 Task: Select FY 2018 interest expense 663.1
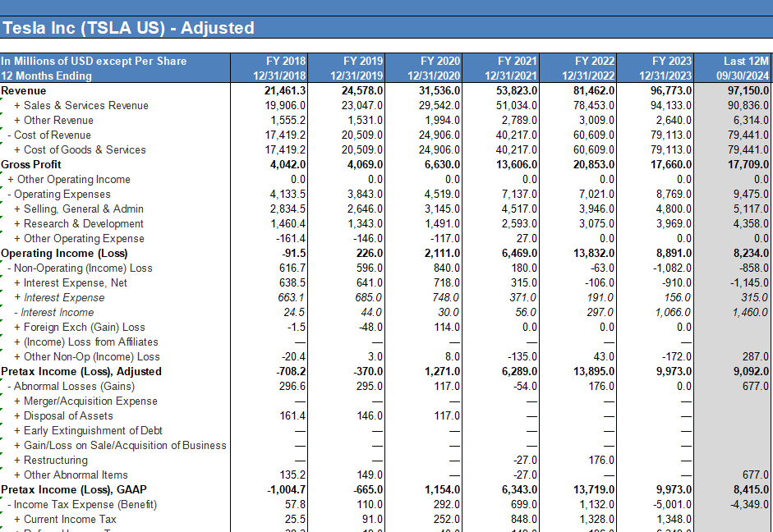[x=292, y=297]
